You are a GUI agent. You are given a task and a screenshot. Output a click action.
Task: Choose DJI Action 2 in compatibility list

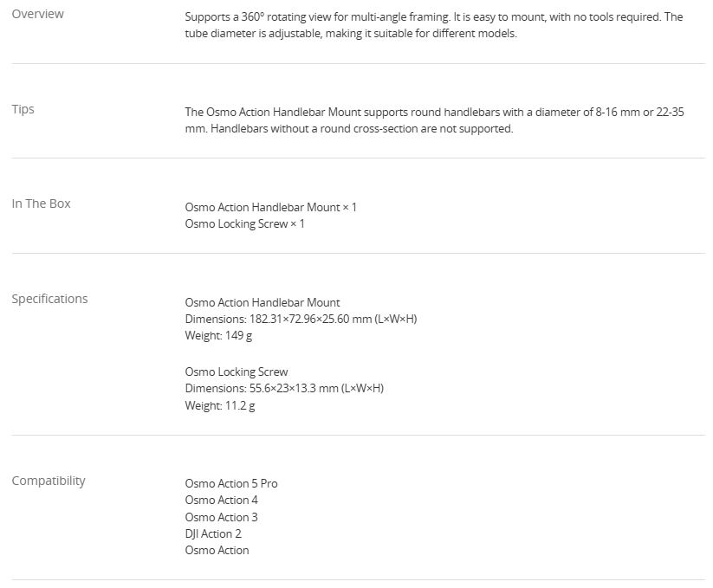213,533
